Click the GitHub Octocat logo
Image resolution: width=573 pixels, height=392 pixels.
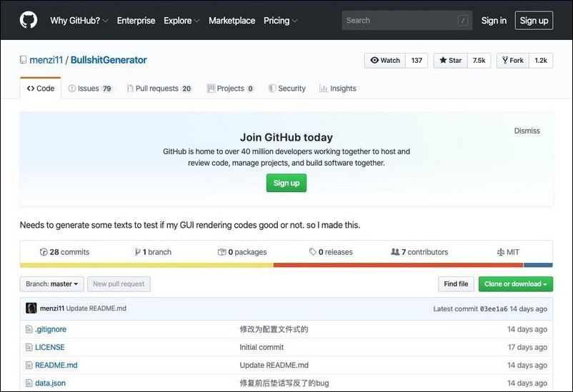pyautogui.click(x=28, y=20)
